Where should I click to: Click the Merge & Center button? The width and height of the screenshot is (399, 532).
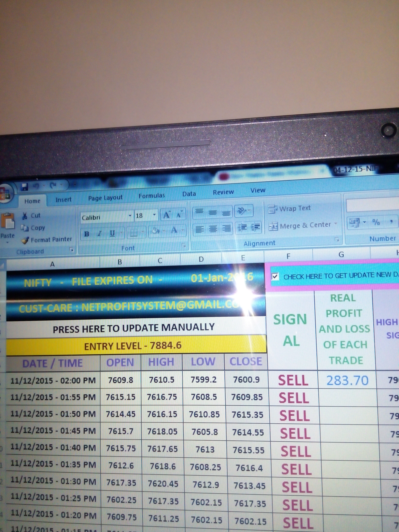(x=300, y=226)
